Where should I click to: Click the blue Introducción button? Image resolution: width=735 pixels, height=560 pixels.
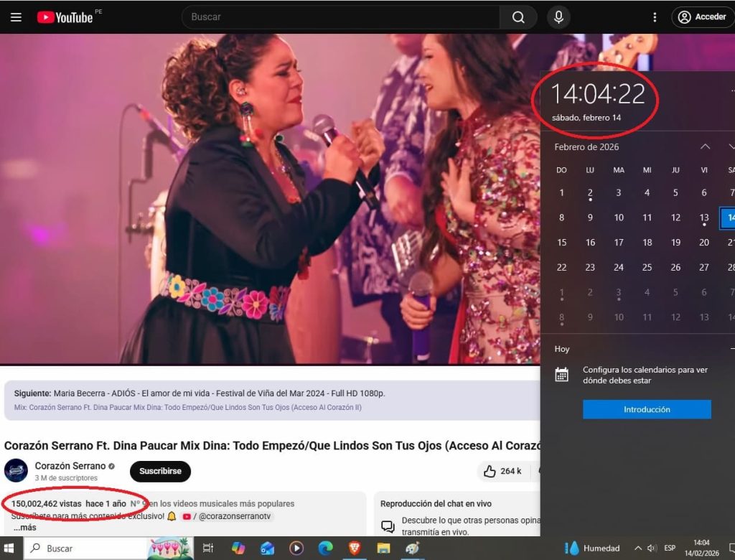pyautogui.click(x=647, y=409)
